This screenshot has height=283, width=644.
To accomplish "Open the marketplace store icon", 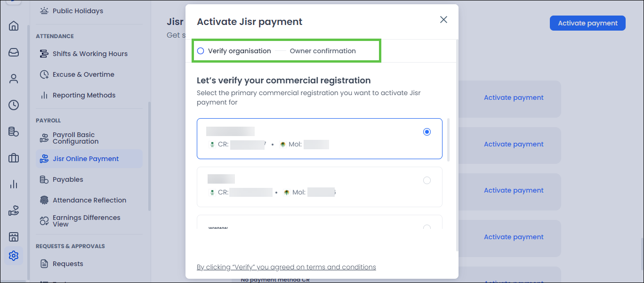I will [x=14, y=236].
